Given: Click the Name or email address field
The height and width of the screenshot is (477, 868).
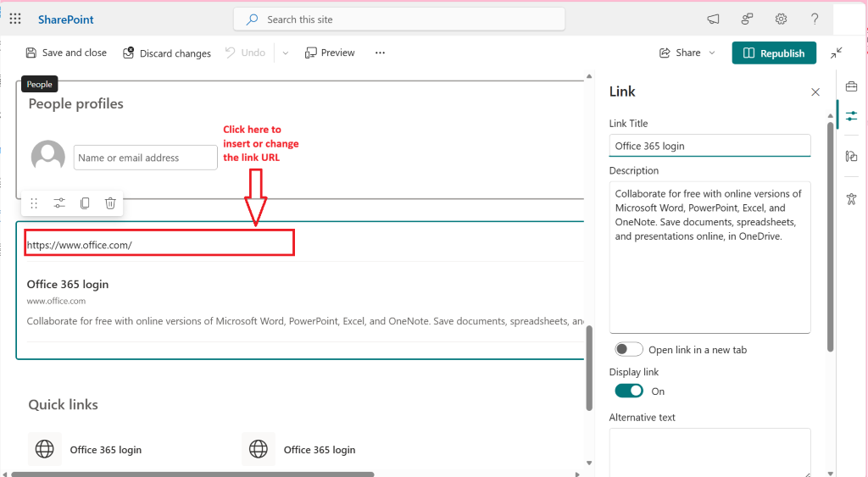Looking at the screenshot, I should [145, 158].
